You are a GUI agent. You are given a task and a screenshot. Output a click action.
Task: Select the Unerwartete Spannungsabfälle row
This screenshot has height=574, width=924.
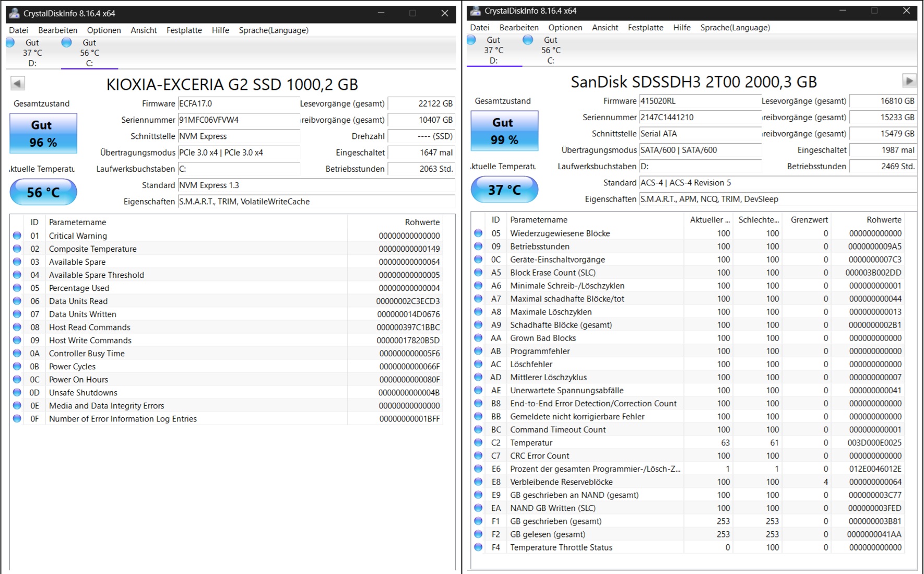pyautogui.click(x=688, y=390)
